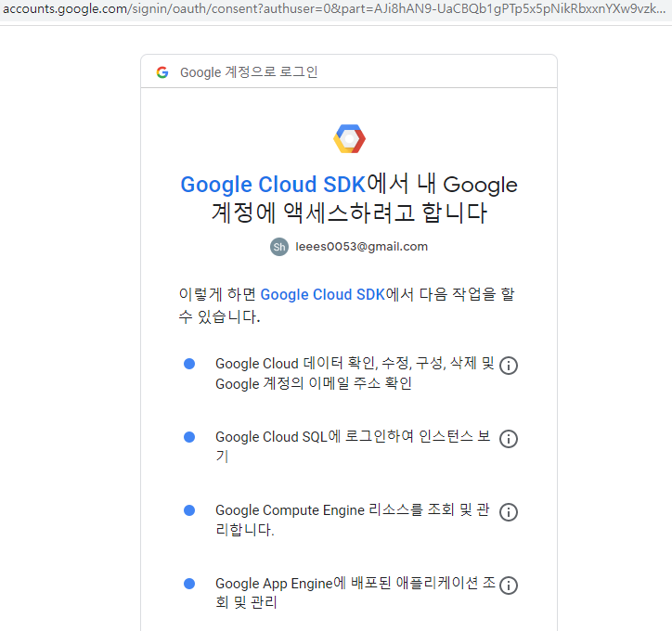The width and height of the screenshot is (672, 631).
Task: Open info for Google Cloud data permission
Action: point(509,366)
